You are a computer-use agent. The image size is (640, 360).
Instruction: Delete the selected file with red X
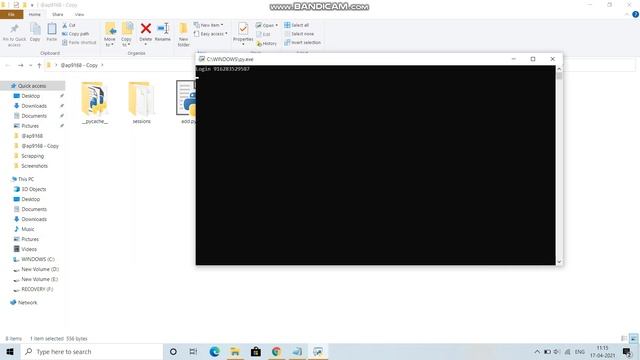(146, 32)
